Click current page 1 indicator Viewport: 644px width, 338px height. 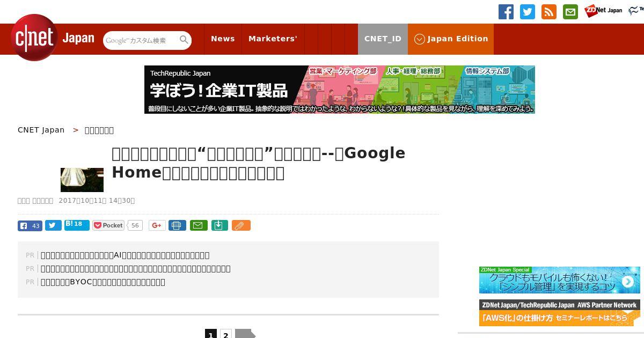click(x=211, y=335)
